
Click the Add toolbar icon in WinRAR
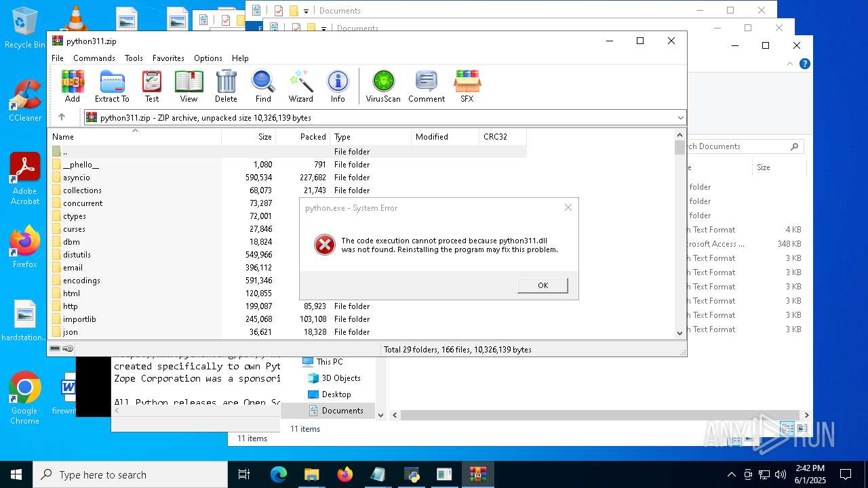73,86
